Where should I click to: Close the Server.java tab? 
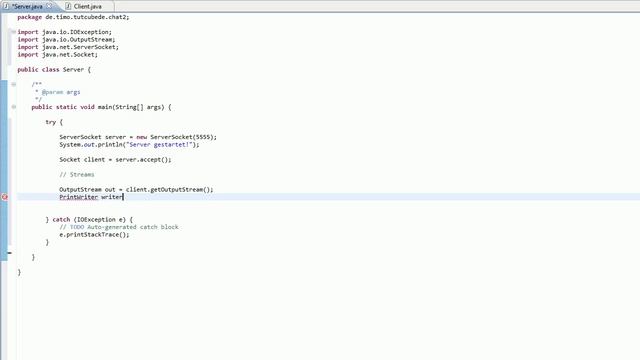pos(49,6)
